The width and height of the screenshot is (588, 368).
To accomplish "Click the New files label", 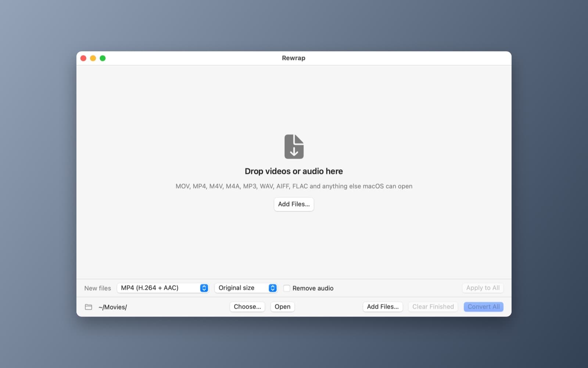I will coord(98,288).
